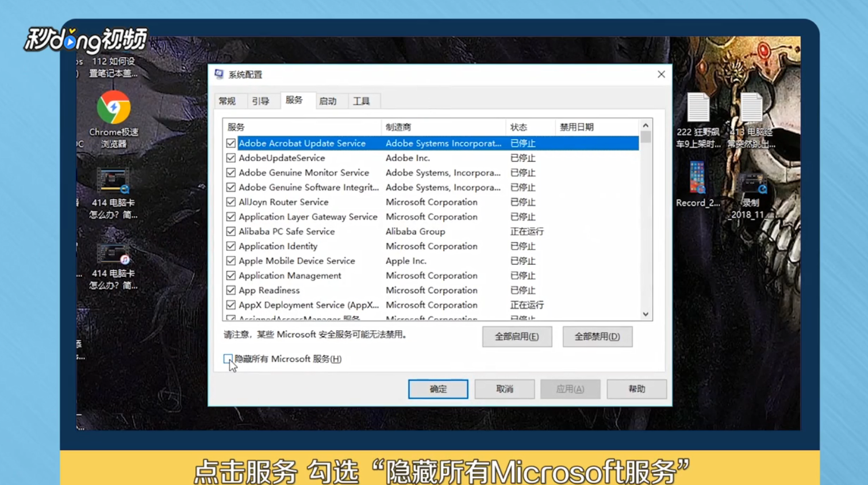The image size is (868, 485).
Task: Click 正在运行 status of Alibaba PC Safe Service
Action: coord(527,231)
